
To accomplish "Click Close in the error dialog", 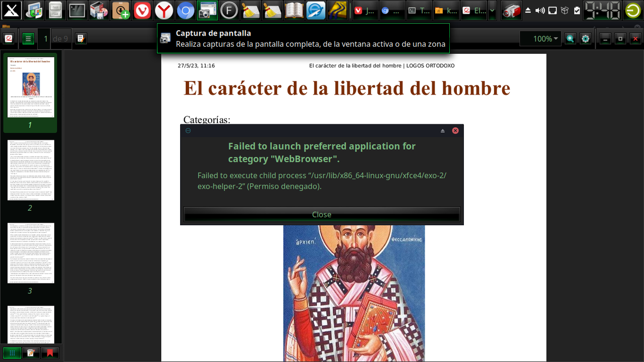I will click(x=322, y=214).
